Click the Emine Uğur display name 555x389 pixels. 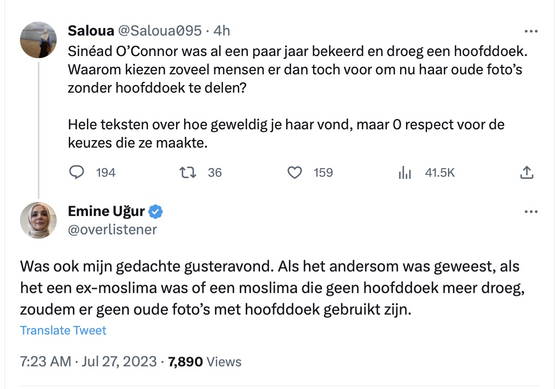pos(106,211)
